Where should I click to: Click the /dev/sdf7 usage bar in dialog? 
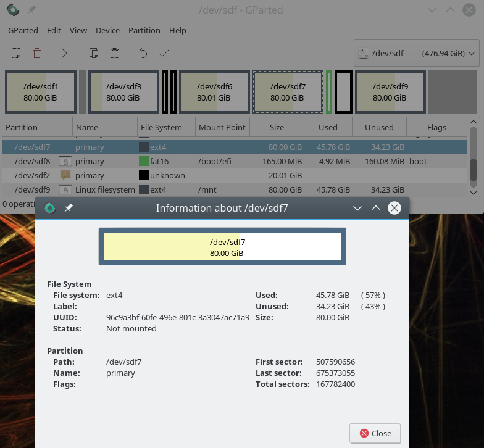coord(222,246)
